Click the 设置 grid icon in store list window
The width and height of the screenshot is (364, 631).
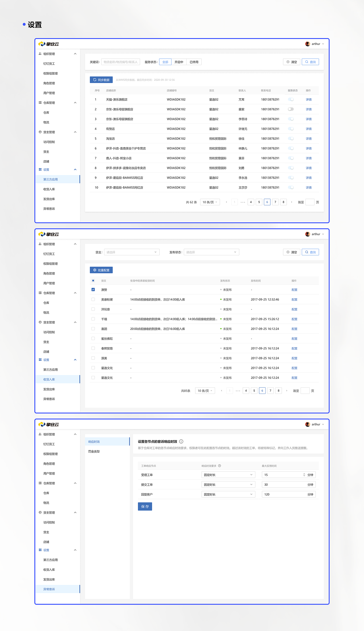(40, 169)
